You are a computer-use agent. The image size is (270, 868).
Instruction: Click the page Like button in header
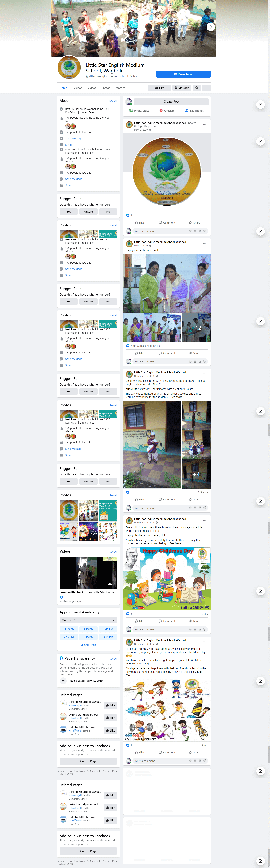(x=159, y=88)
